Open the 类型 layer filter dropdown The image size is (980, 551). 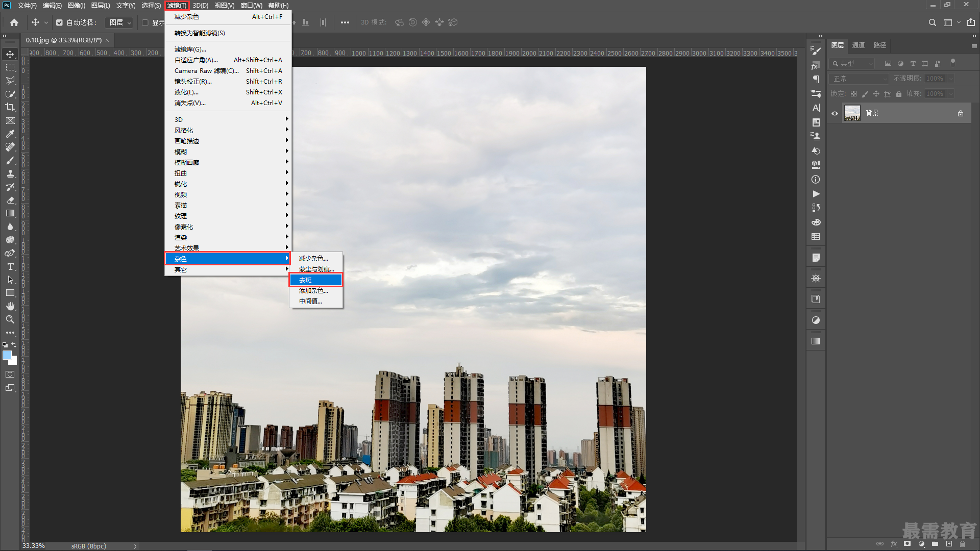click(x=852, y=64)
